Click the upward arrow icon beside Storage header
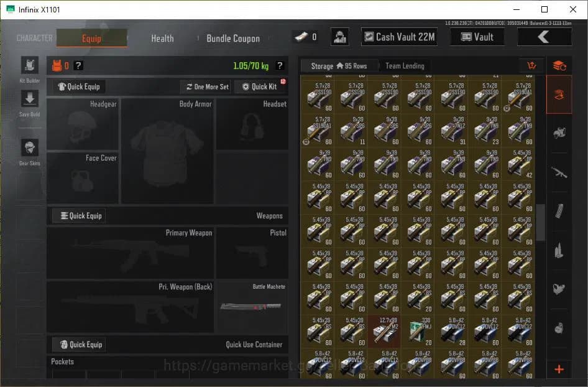588x387 pixels. (531, 65)
